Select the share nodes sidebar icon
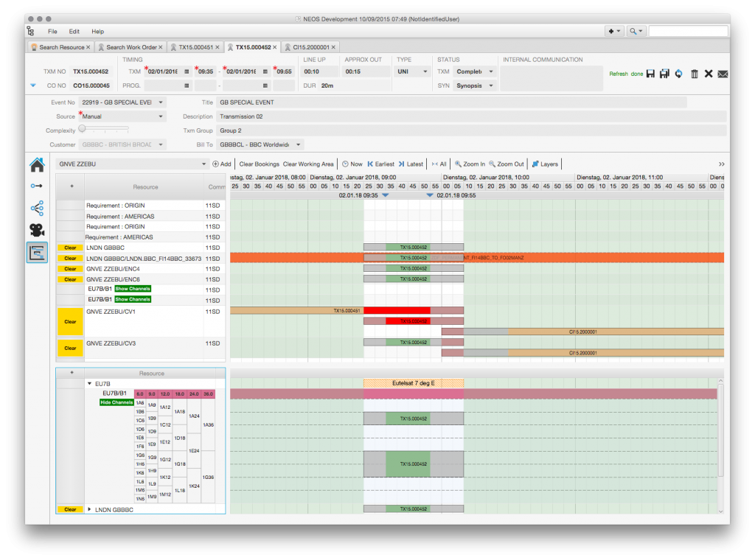The width and height of the screenshot is (755, 560). (x=37, y=208)
